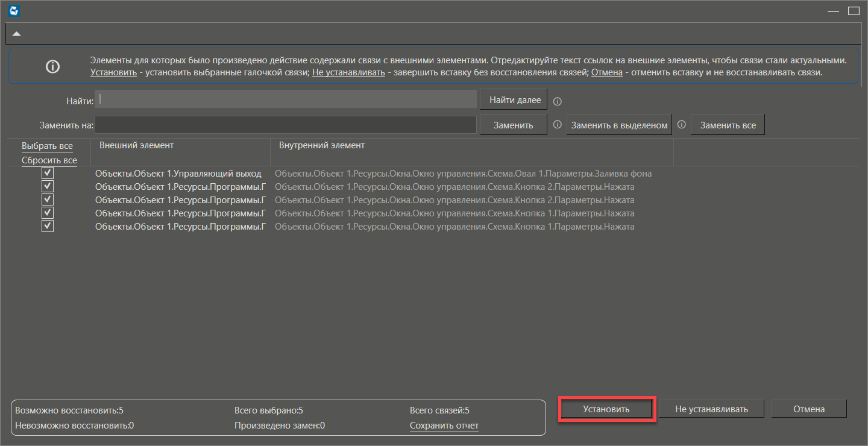Click the Выбрать все link
This screenshot has height=446, width=868.
(x=47, y=146)
